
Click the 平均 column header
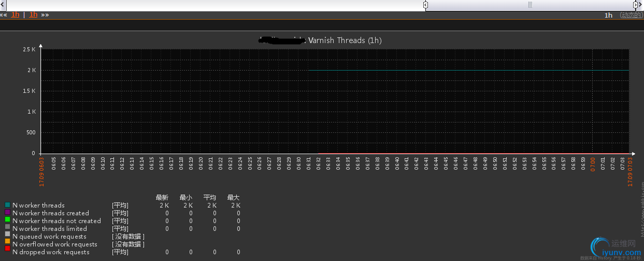point(209,198)
